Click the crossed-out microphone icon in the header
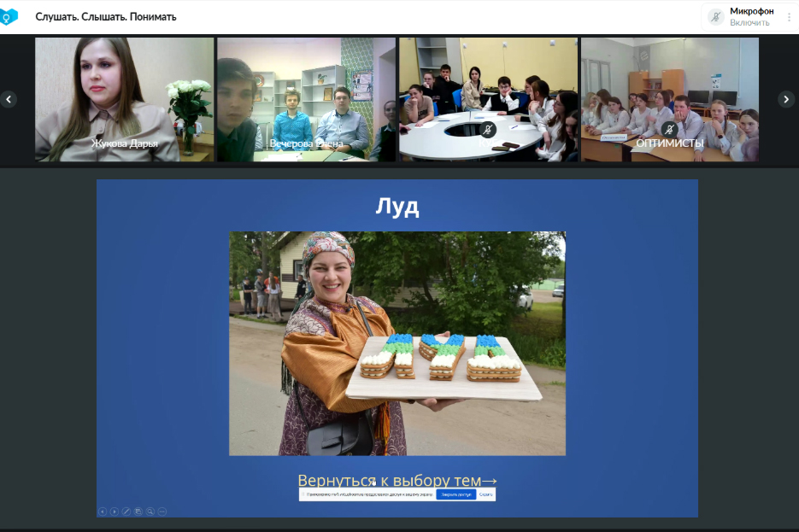The image size is (799, 532). [x=716, y=17]
